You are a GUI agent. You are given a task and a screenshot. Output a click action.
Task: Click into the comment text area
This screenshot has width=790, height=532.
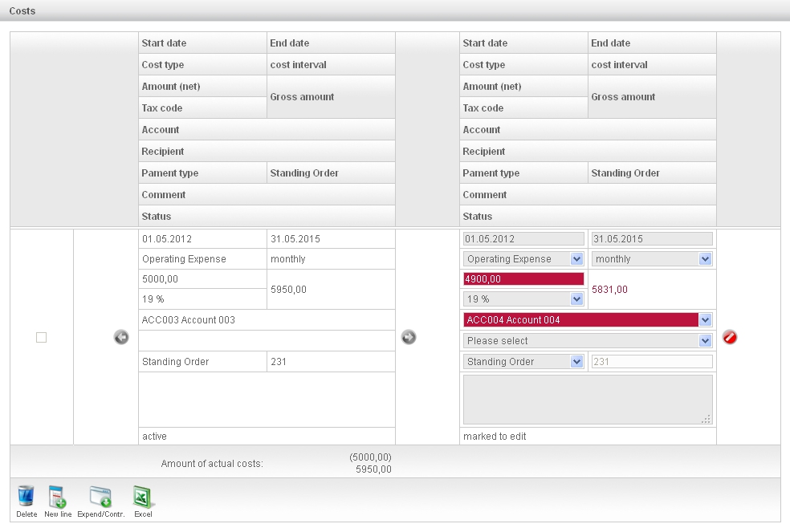(588, 400)
